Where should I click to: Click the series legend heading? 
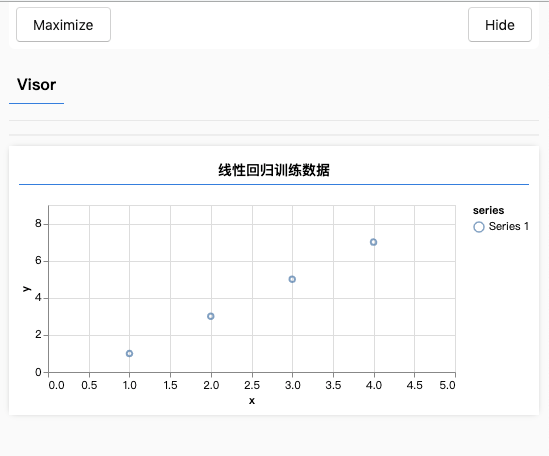coord(488,210)
